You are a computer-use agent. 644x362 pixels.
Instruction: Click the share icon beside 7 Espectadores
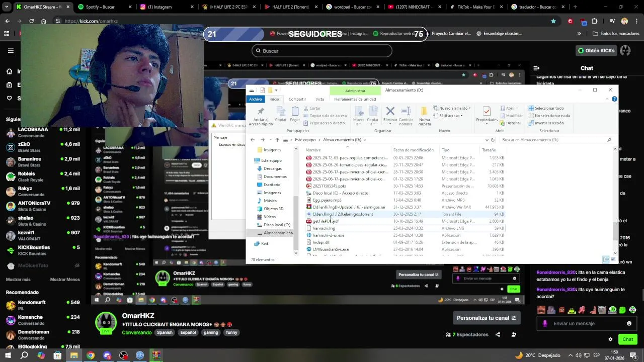click(x=498, y=334)
